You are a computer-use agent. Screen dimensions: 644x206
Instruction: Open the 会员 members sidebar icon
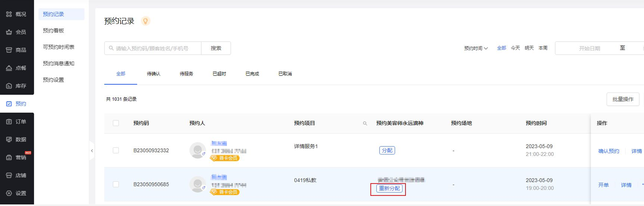tap(9, 32)
